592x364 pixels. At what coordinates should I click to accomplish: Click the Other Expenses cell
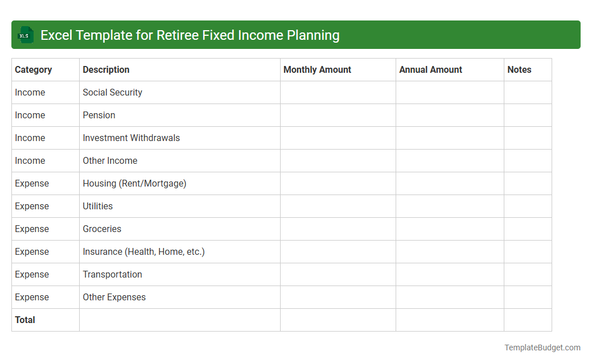click(114, 297)
